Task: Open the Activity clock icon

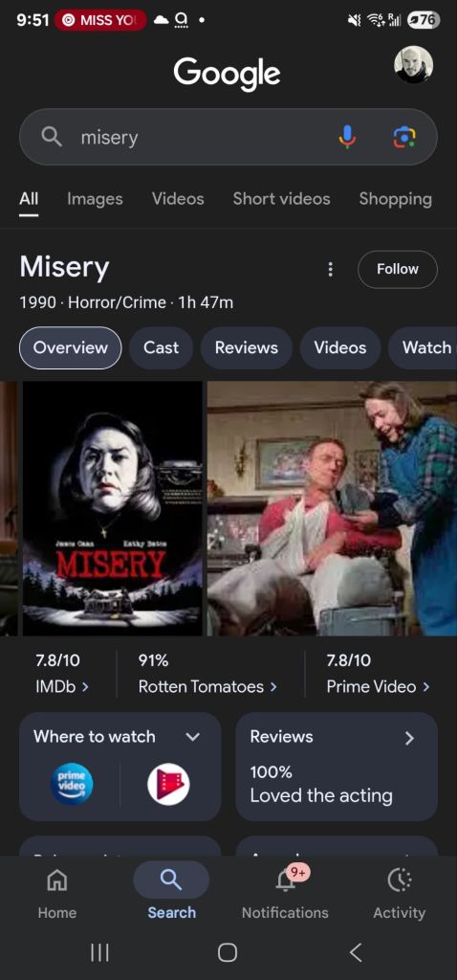Action: click(399, 893)
